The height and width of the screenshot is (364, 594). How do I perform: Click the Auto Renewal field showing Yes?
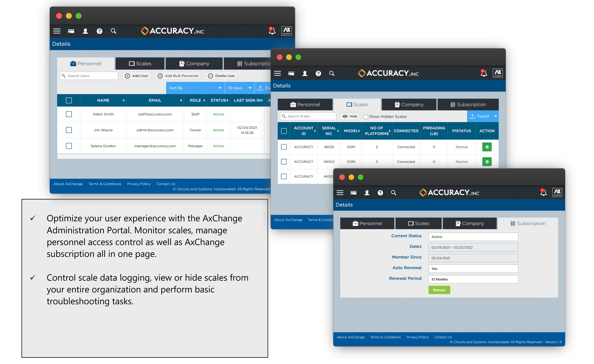pos(473,268)
